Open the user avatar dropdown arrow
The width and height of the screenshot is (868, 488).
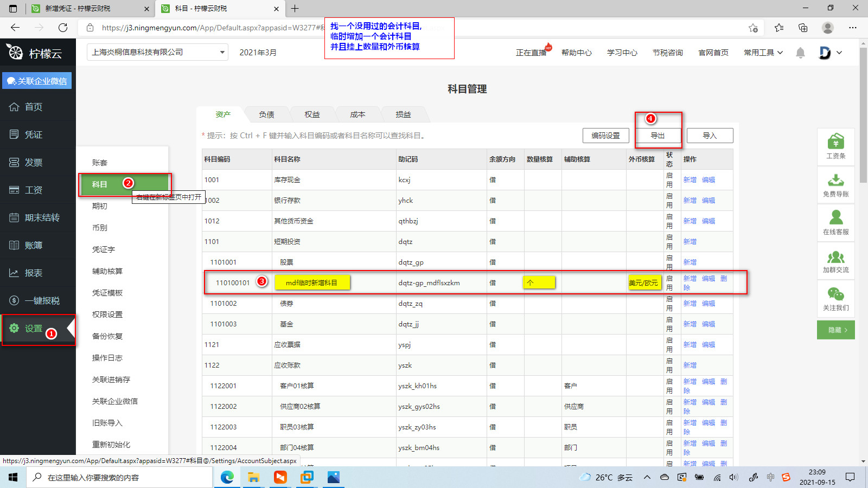839,53
